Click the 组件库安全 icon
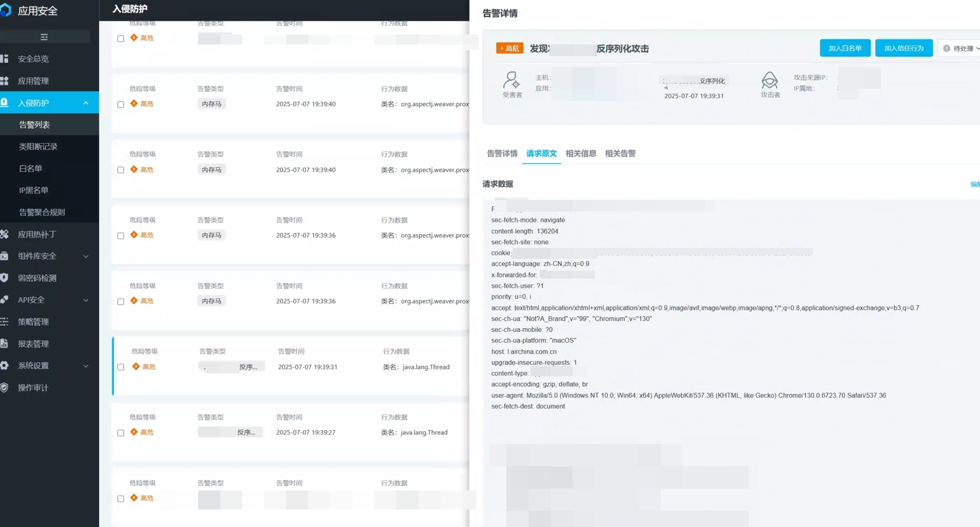The height and width of the screenshot is (527, 980). [4, 256]
